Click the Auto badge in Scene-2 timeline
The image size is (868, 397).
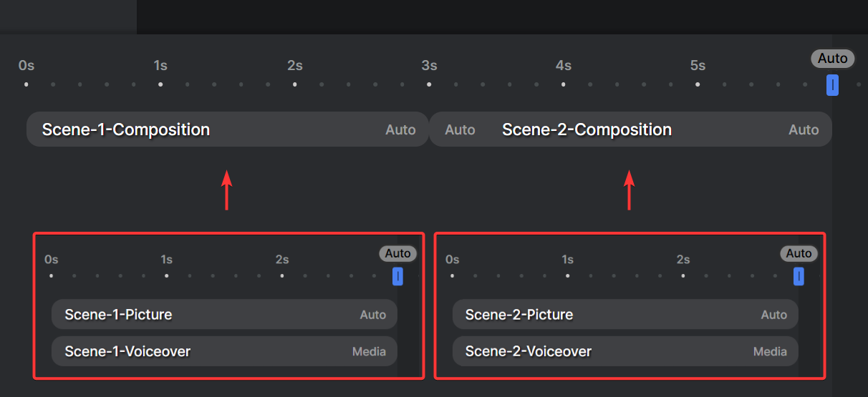(799, 253)
